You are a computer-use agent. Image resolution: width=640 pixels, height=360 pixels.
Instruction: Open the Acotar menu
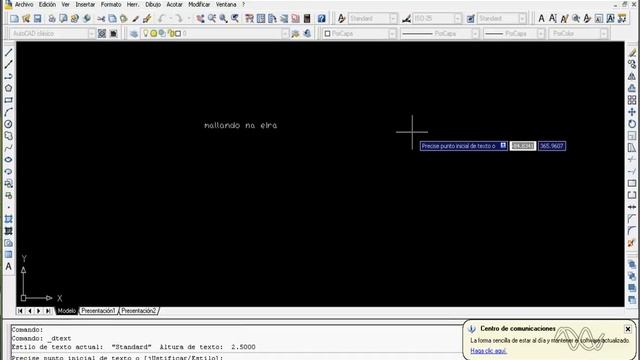[x=174, y=4]
